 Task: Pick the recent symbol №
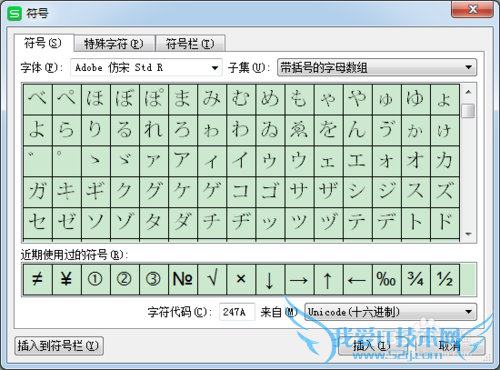coord(183,279)
